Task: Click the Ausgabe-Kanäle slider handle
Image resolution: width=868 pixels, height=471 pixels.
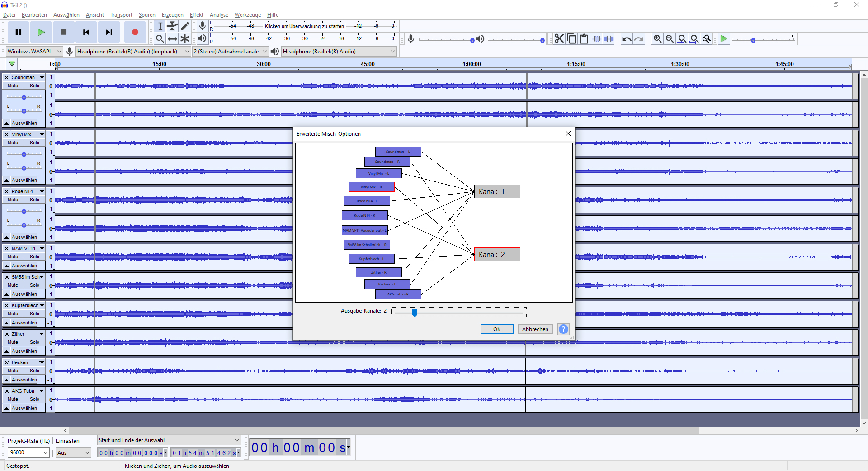Action: click(415, 312)
